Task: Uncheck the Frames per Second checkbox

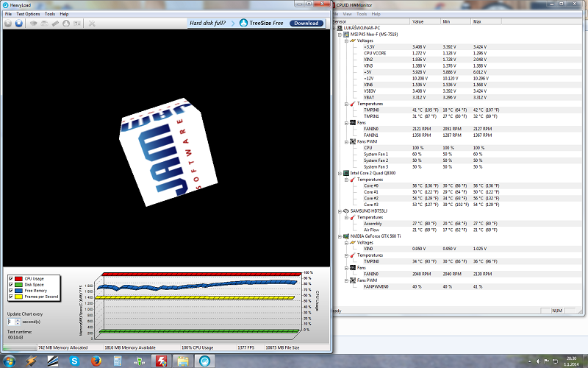Action: tap(10, 297)
